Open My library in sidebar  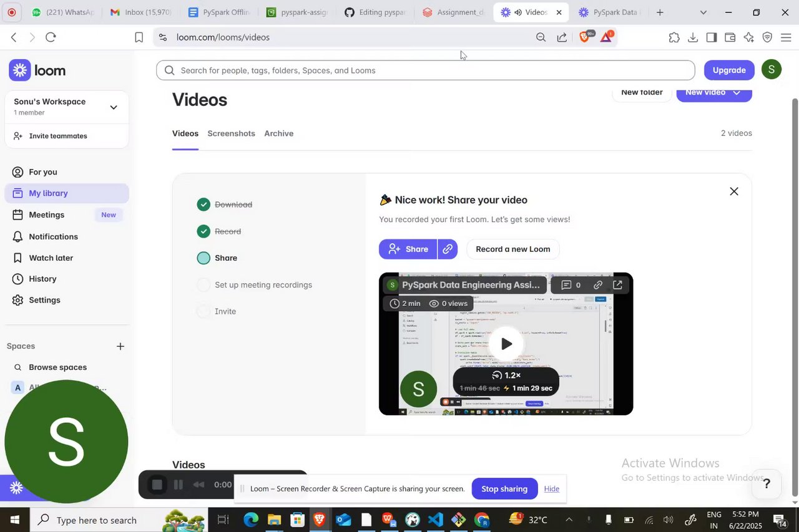(67, 193)
